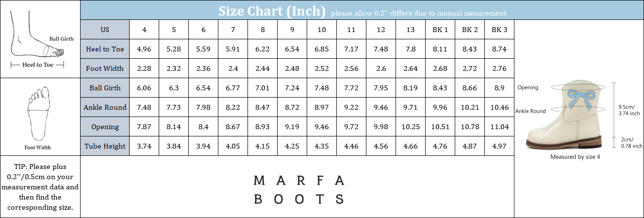Click the MARFA BOOTS logo

point(299,189)
